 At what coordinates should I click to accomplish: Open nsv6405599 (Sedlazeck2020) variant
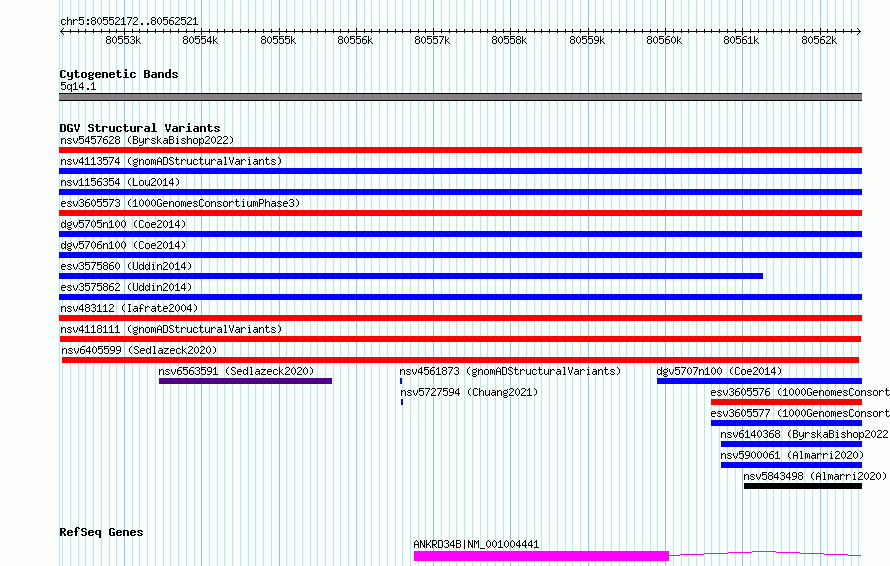tap(139, 350)
